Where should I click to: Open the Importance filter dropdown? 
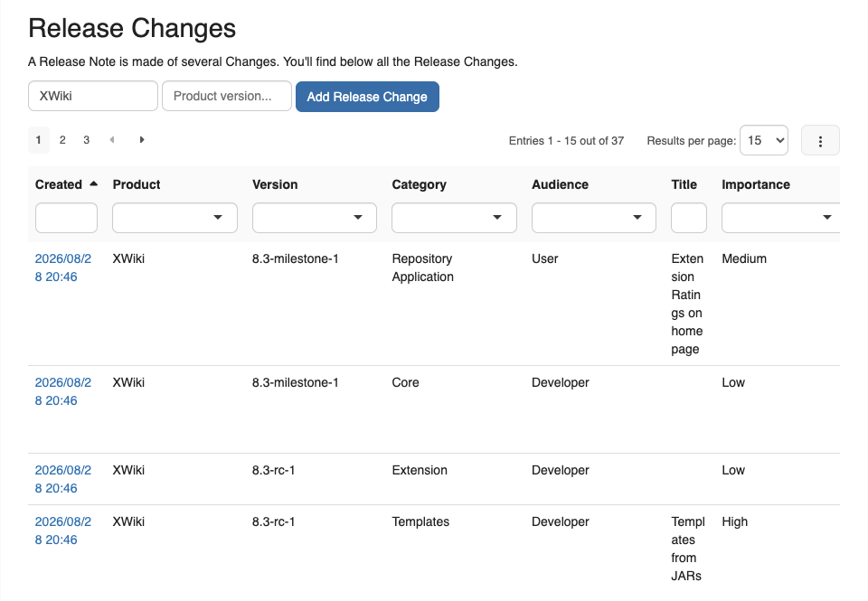point(780,218)
